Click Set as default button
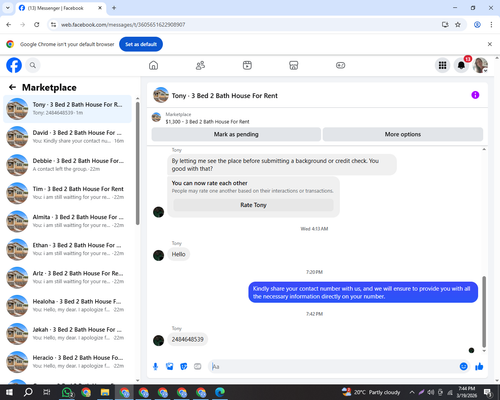The image size is (500, 400). [x=141, y=44]
